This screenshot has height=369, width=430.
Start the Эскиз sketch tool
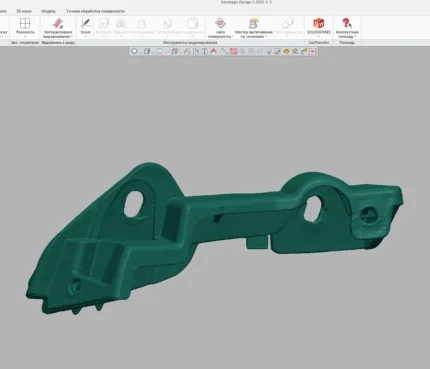click(x=86, y=26)
